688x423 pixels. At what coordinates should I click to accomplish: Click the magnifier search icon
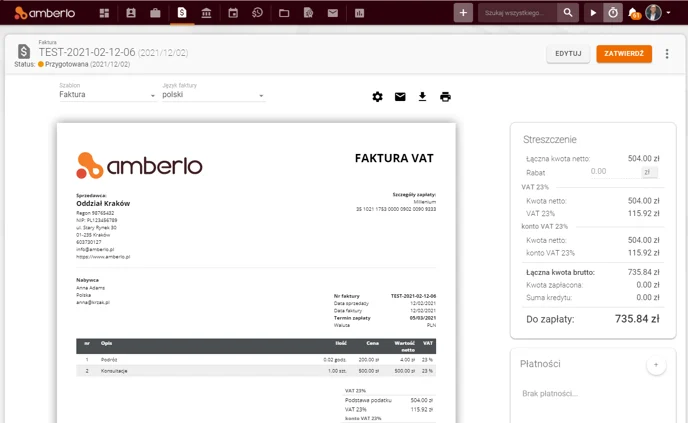click(568, 13)
